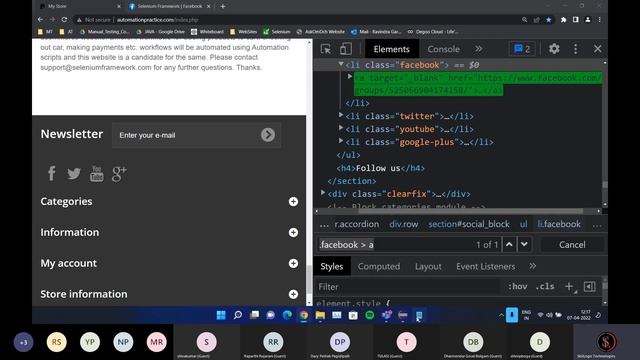The image size is (640, 360).
Task: Switch to the Elements tab
Action: [391, 49]
